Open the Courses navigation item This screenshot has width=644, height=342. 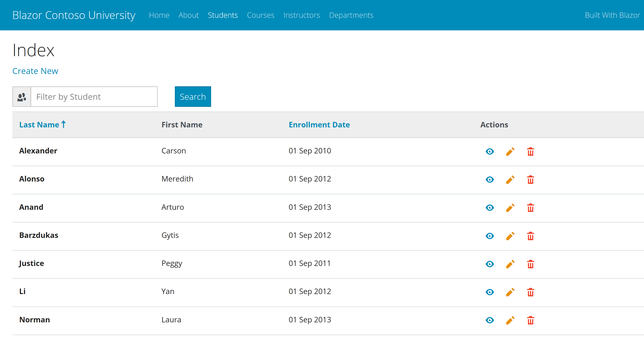pyautogui.click(x=260, y=15)
